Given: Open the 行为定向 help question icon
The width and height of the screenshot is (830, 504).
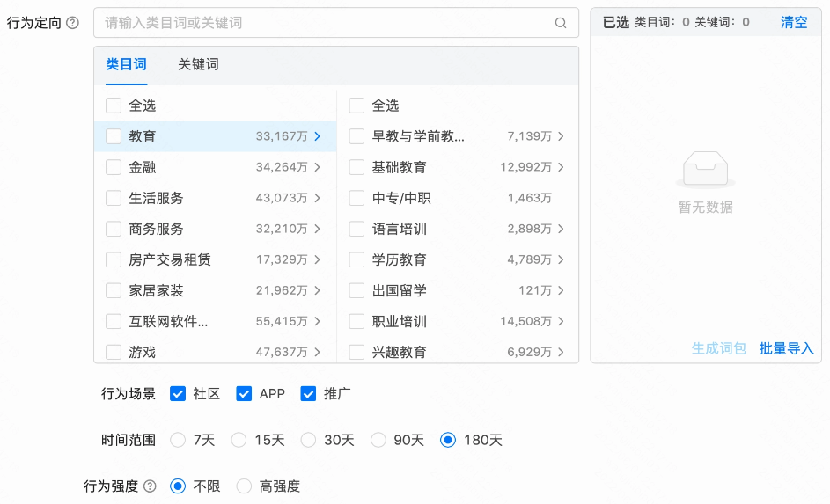Looking at the screenshot, I should (x=72, y=23).
